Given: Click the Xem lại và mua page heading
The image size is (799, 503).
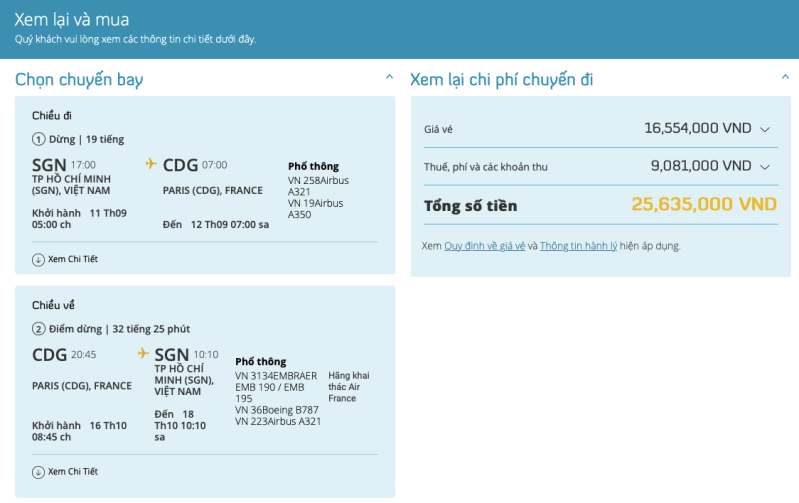Looking at the screenshot, I should click(71, 19).
